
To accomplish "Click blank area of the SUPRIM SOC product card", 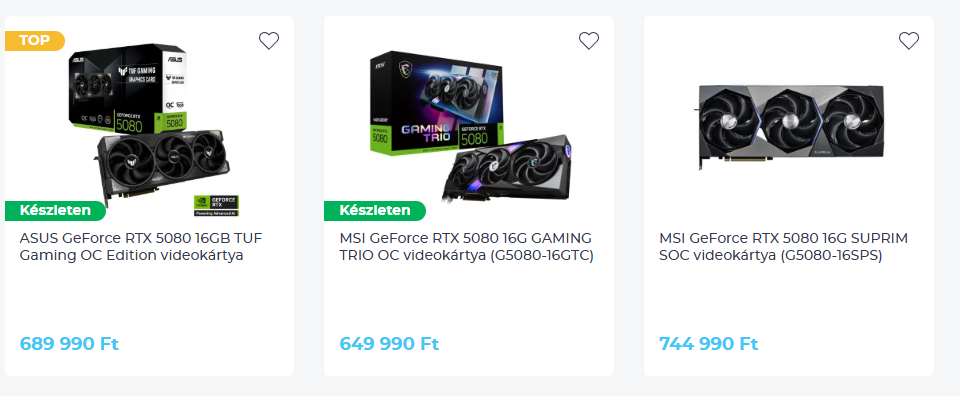I will (789, 300).
